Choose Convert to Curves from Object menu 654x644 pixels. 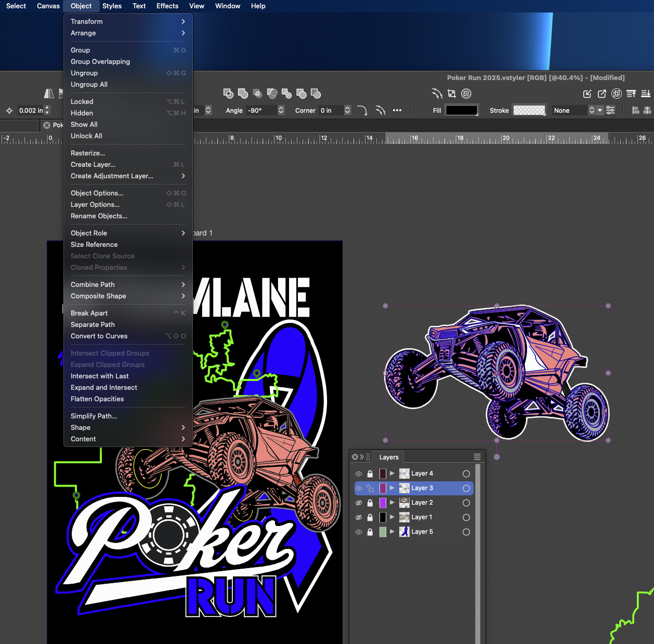99,336
